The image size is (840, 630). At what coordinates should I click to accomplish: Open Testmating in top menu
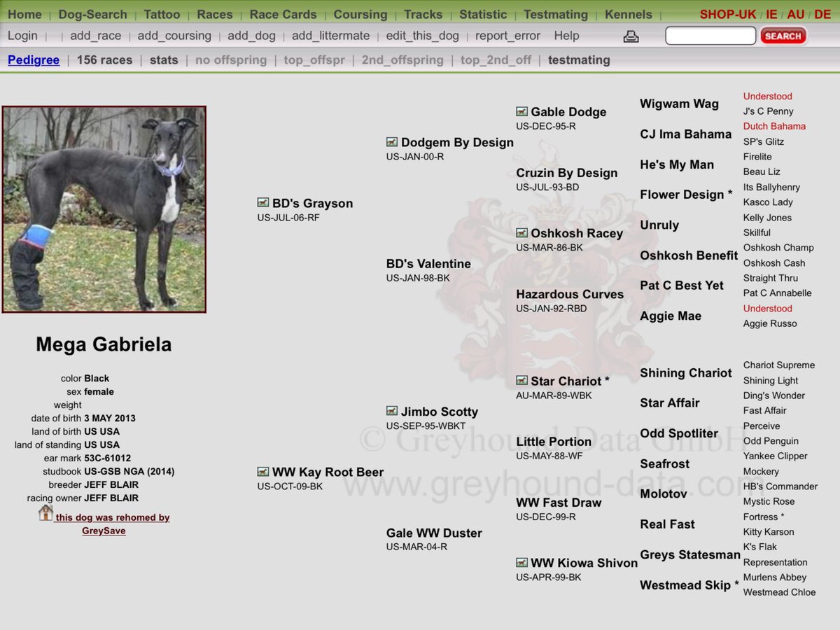pyautogui.click(x=556, y=14)
